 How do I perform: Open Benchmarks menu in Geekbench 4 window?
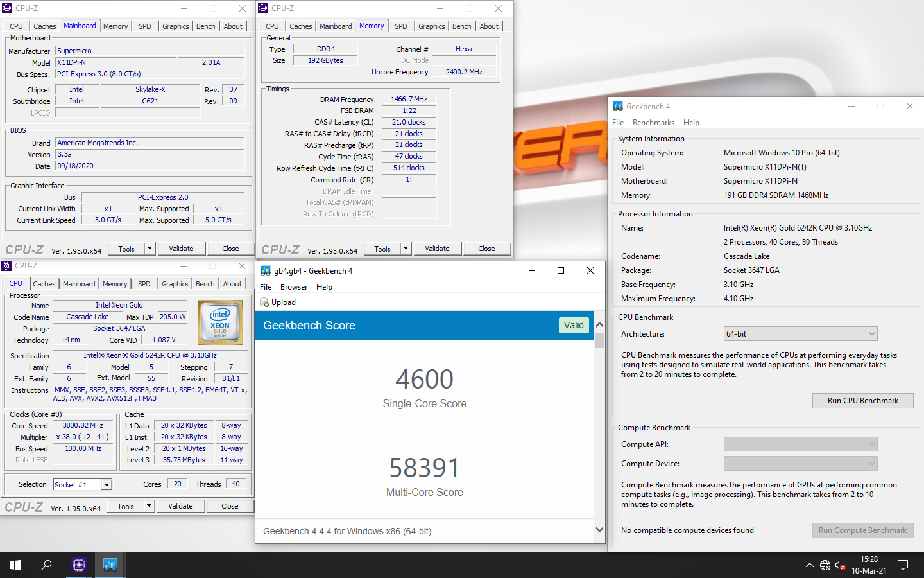653,123
